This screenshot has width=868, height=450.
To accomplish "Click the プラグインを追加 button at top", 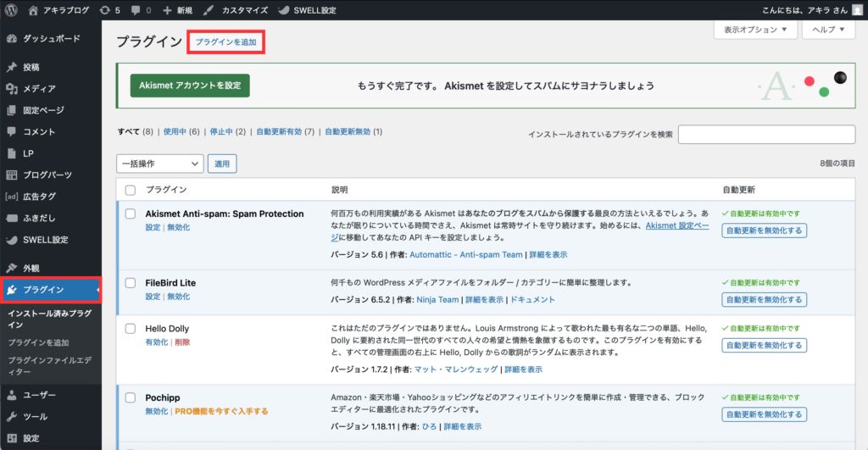I will click(225, 42).
